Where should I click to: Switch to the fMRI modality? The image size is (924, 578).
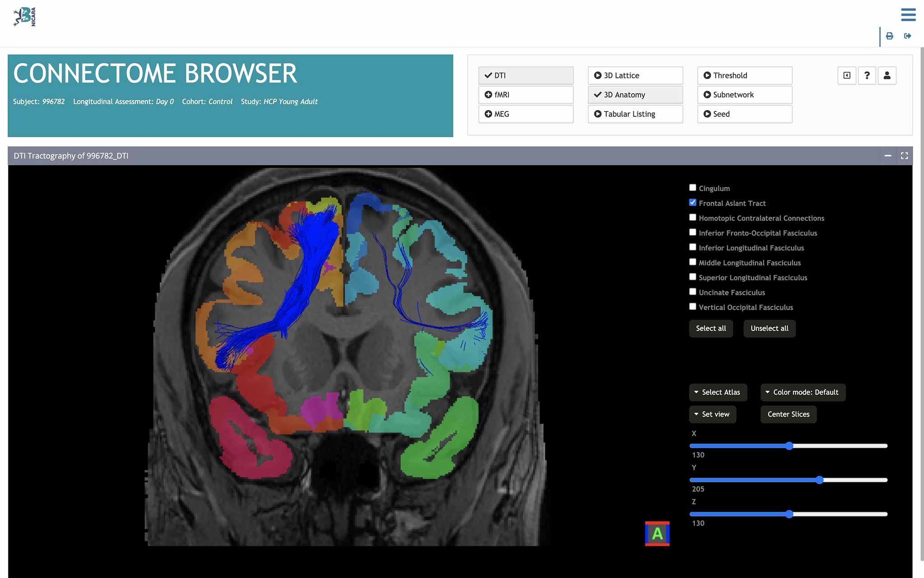click(x=526, y=95)
